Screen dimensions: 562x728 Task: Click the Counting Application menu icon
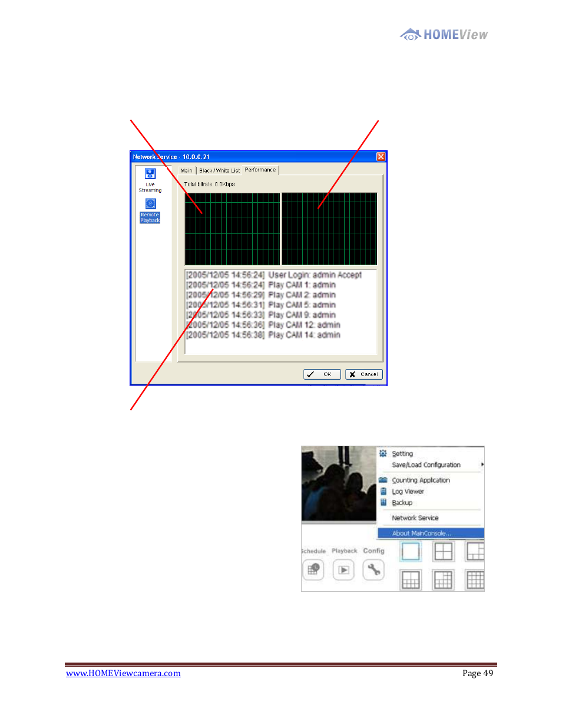[x=383, y=480]
